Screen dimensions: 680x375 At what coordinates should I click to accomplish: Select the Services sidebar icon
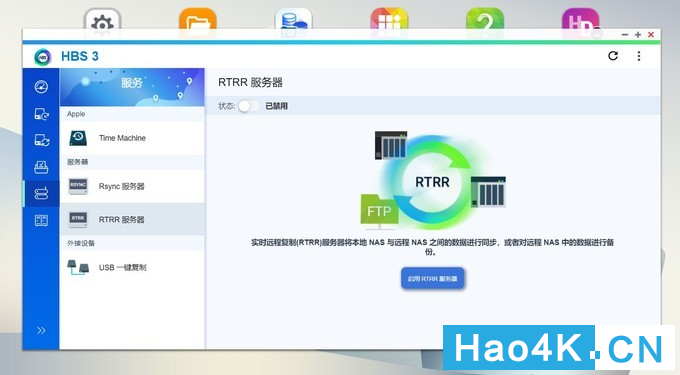point(41,193)
